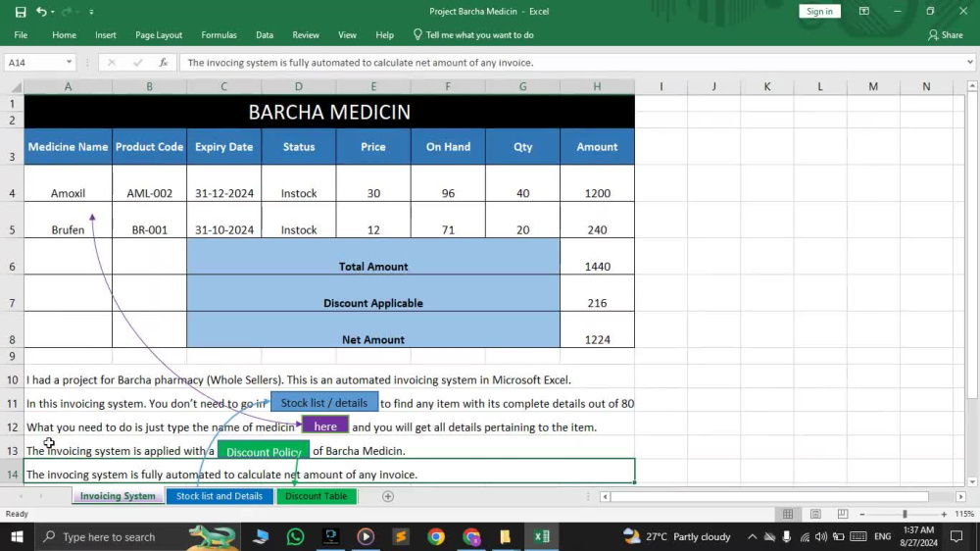Open the Page Layout ribbon tab
The height and width of the screenshot is (551, 980).
tap(159, 35)
